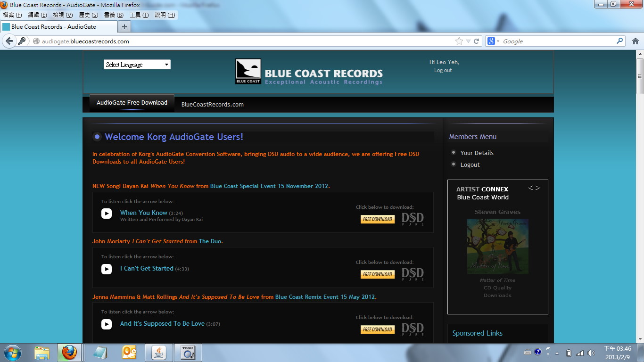Viewport: 644px width, 362px height.
Task: Show hidden tray icons arrow
Action: 557,353
